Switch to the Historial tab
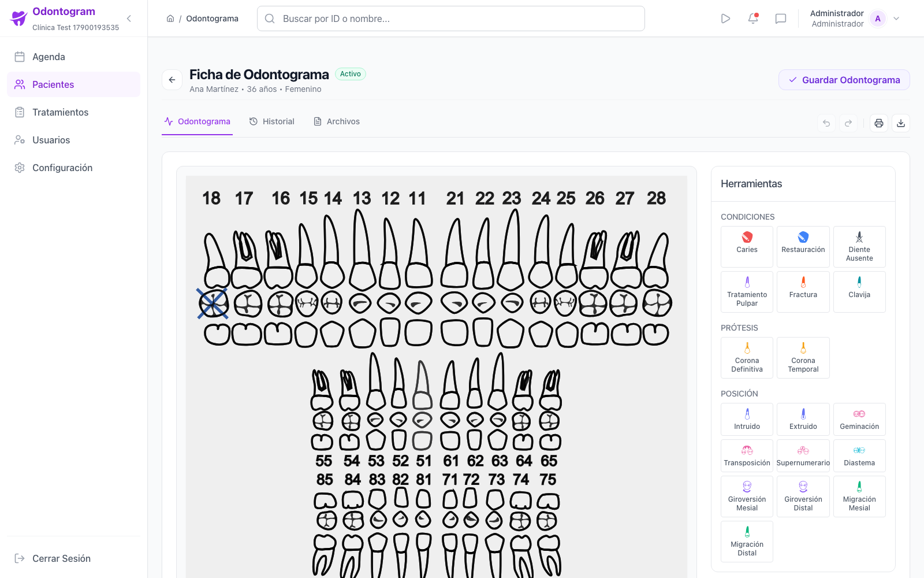The width and height of the screenshot is (924, 578). pyautogui.click(x=272, y=121)
